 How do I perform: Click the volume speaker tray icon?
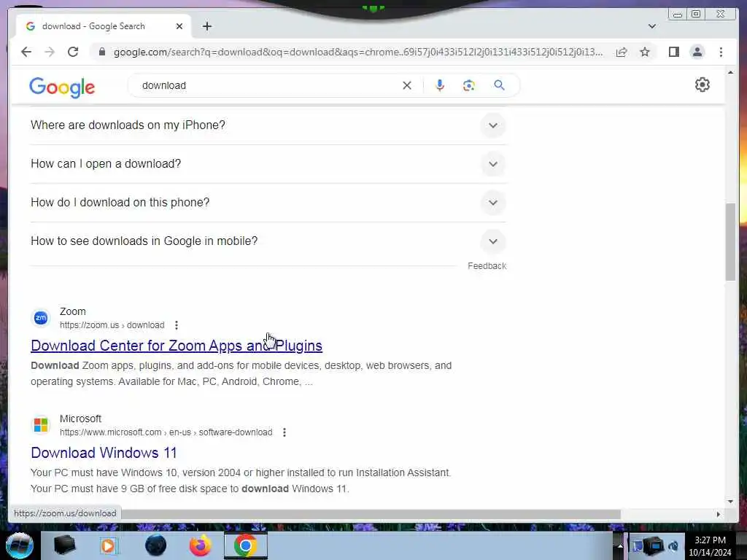[x=673, y=545]
